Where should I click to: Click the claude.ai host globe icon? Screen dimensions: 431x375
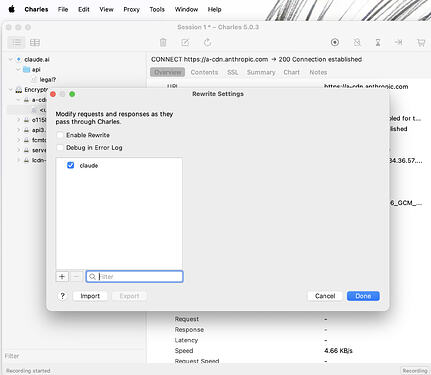click(x=19, y=59)
